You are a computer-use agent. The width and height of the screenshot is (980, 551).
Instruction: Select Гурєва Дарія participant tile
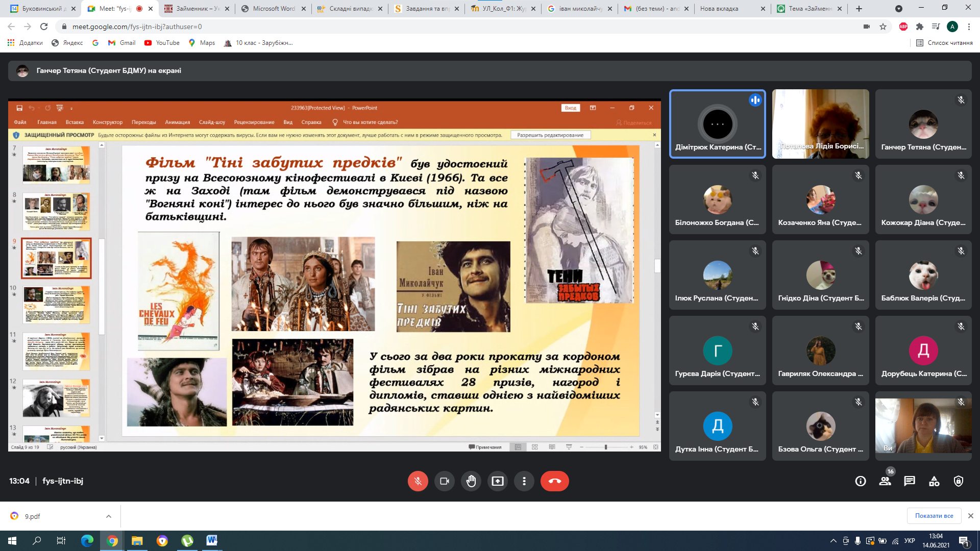pyautogui.click(x=717, y=350)
